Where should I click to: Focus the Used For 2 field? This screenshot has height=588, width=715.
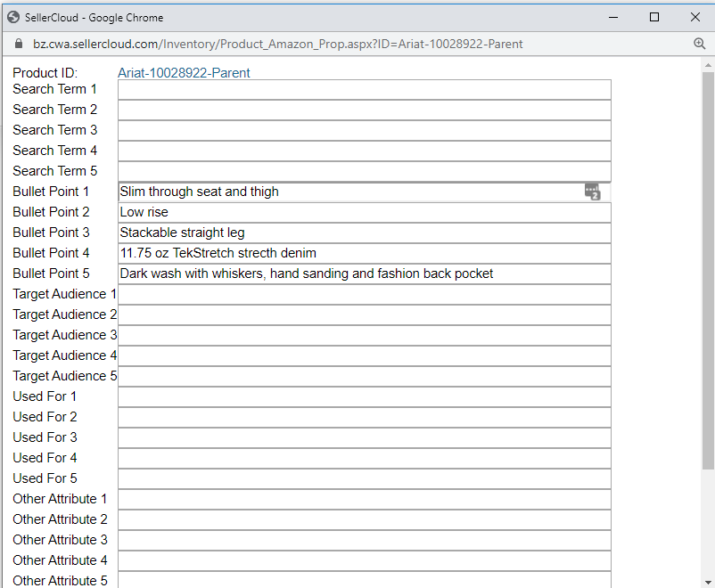pyautogui.click(x=365, y=418)
